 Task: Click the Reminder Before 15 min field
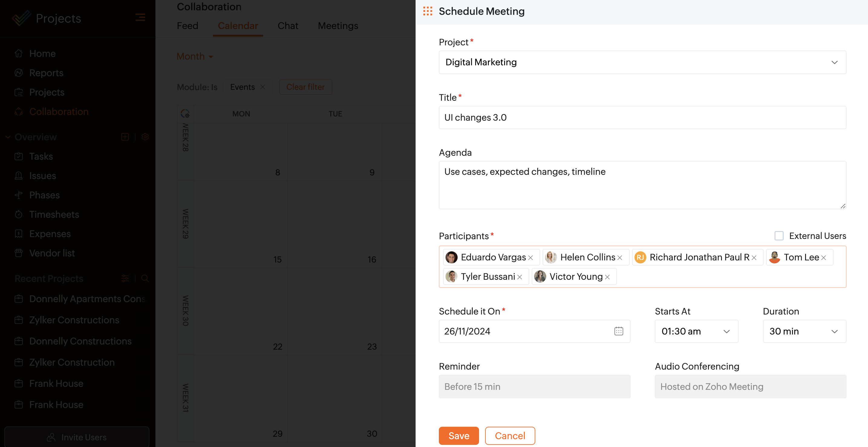coord(534,387)
